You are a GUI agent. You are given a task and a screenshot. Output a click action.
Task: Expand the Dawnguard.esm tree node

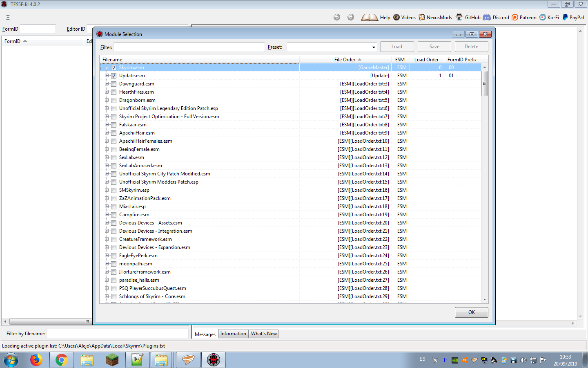coord(107,84)
